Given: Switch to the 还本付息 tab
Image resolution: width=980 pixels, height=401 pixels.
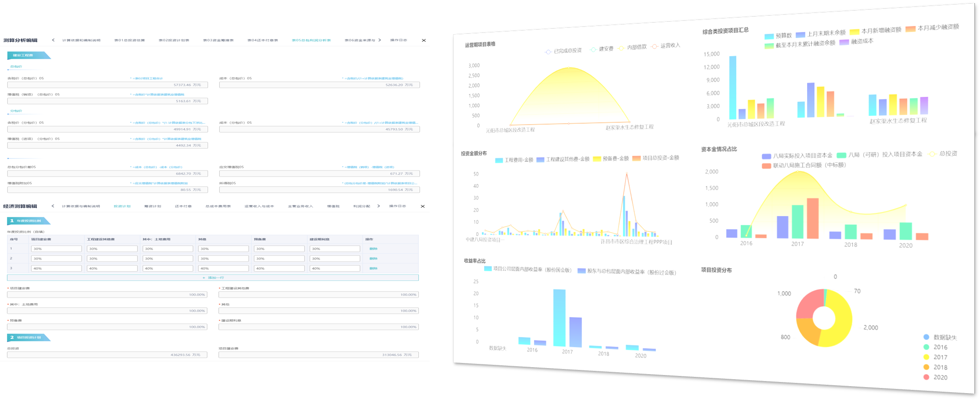Looking at the screenshot, I should pos(183,206).
